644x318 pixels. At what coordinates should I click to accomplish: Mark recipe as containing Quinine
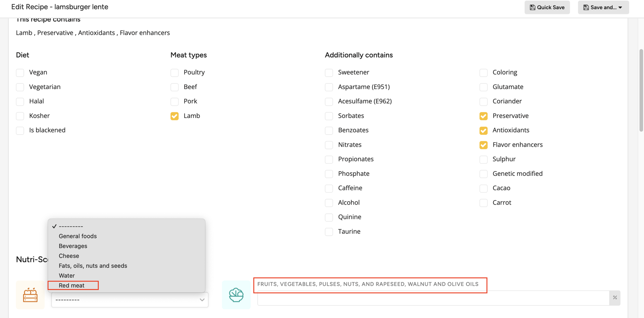329,217
